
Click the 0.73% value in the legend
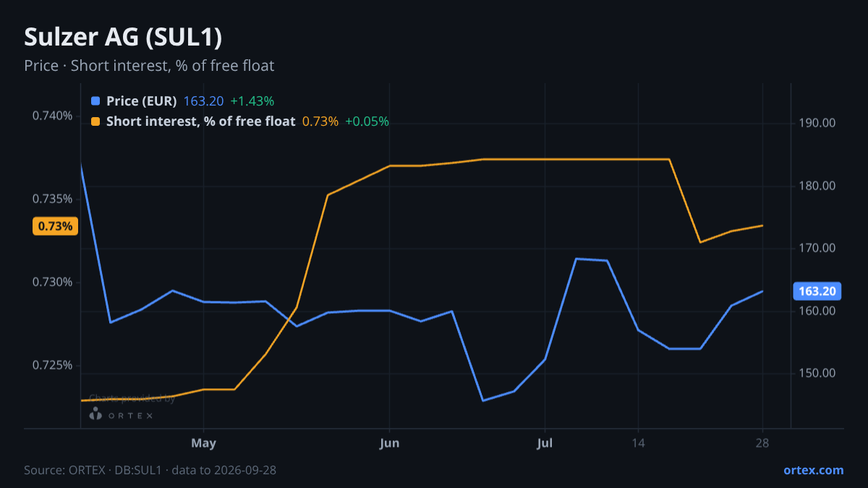[x=320, y=121]
